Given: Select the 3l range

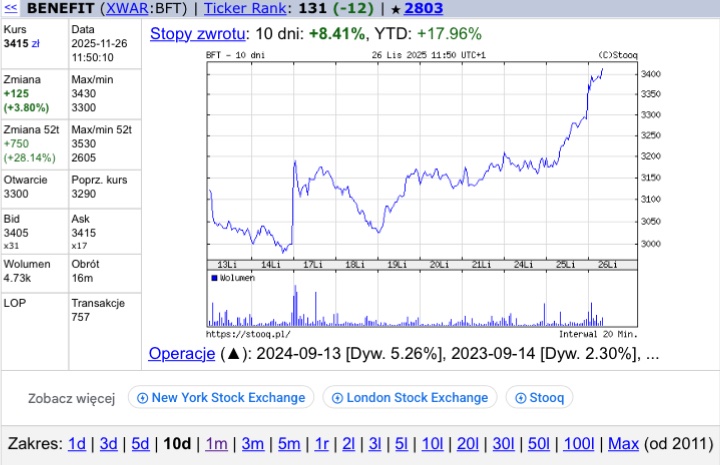Looking at the screenshot, I should 375,444.
